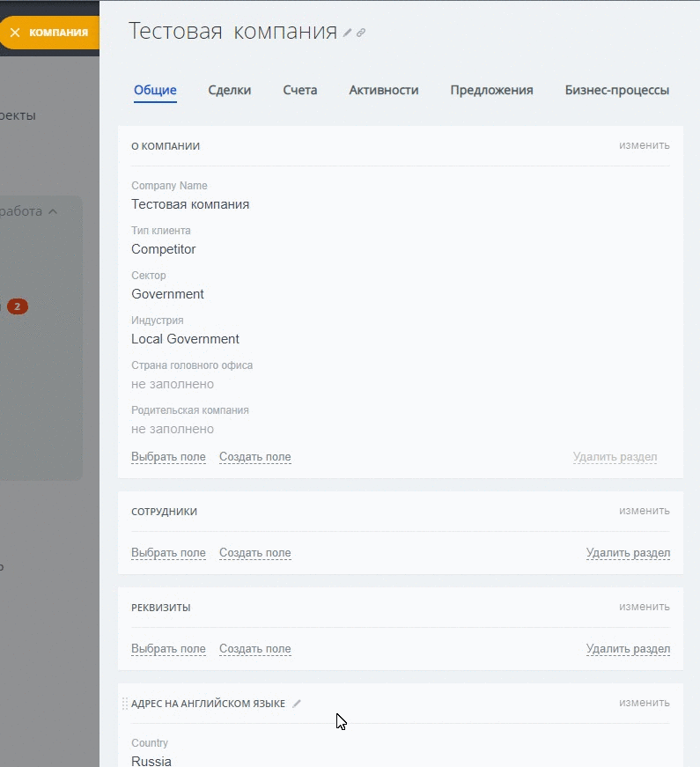Click the Индустрия value Local Government
The width and height of the screenshot is (700, 767).
185,339
